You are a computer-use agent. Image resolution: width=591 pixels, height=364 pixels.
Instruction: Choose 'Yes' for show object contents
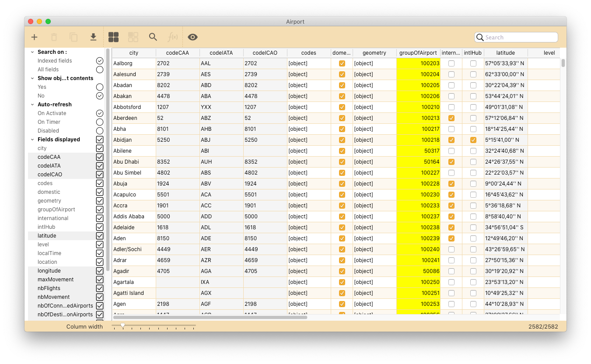tap(100, 87)
